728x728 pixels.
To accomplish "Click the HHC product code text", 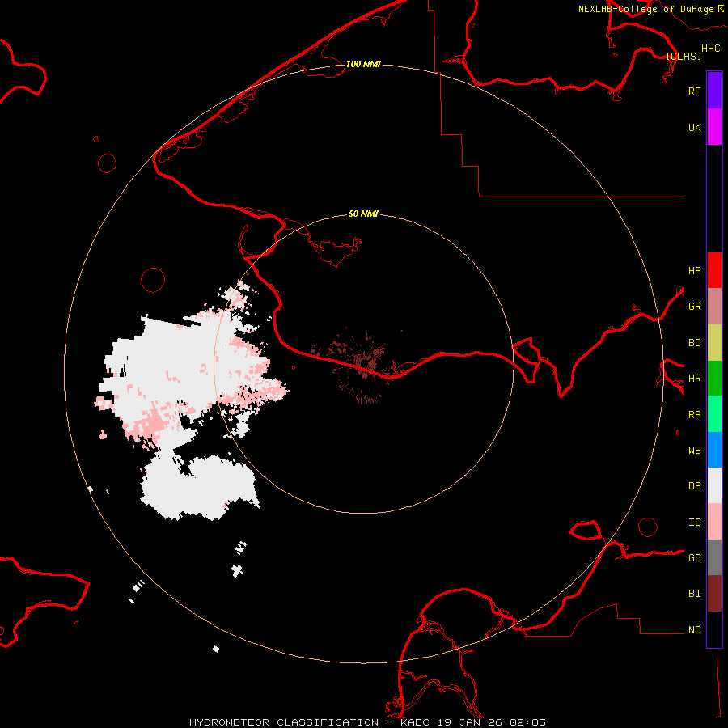I will coord(710,49).
